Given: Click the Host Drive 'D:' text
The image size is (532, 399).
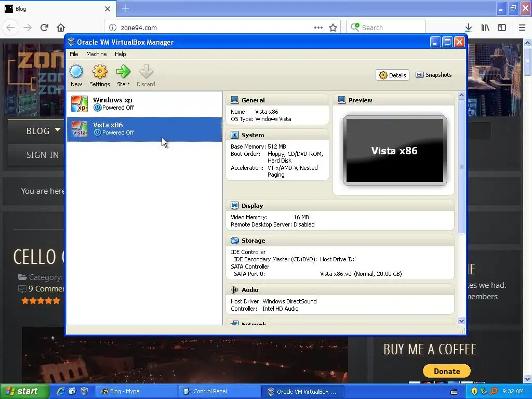Looking at the screenshot, I should 338,259.
